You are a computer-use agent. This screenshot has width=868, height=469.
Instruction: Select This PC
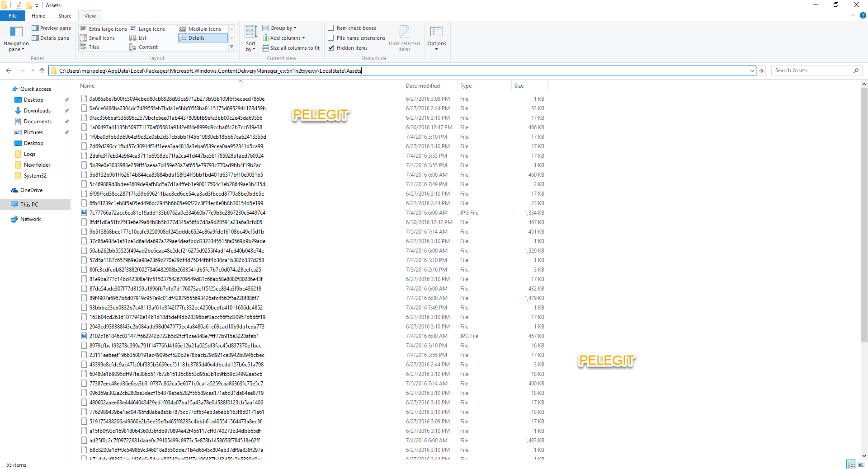point(35,205)
